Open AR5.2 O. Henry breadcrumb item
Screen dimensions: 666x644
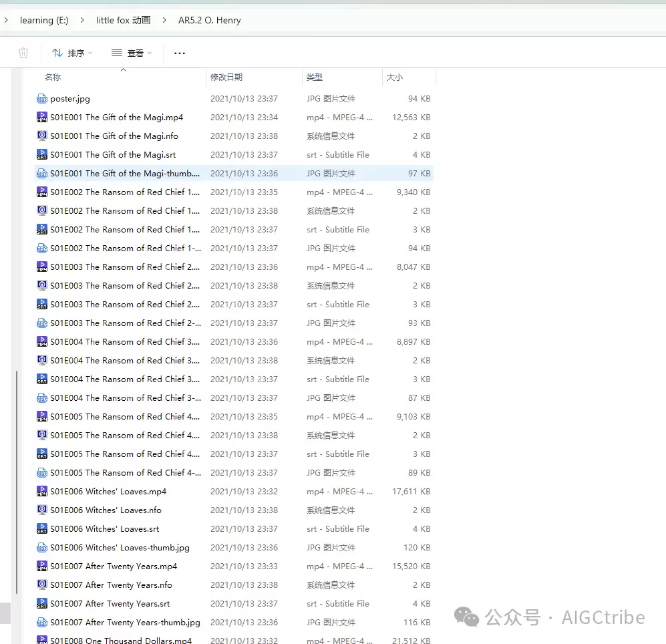click(x=209, y=20)
